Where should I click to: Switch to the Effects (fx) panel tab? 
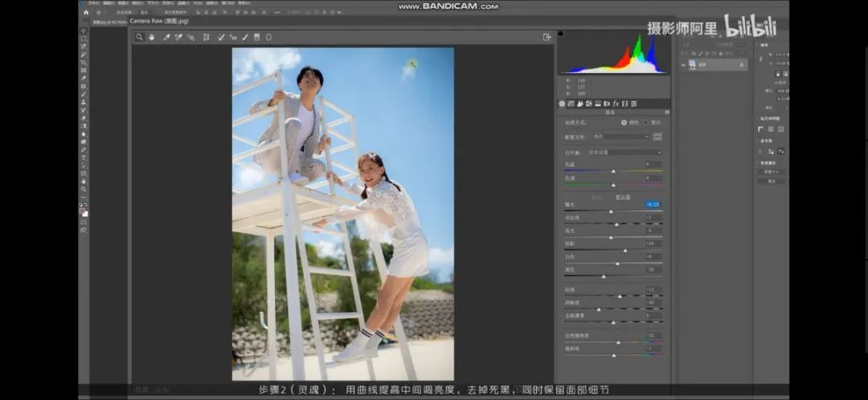[616, 104]
